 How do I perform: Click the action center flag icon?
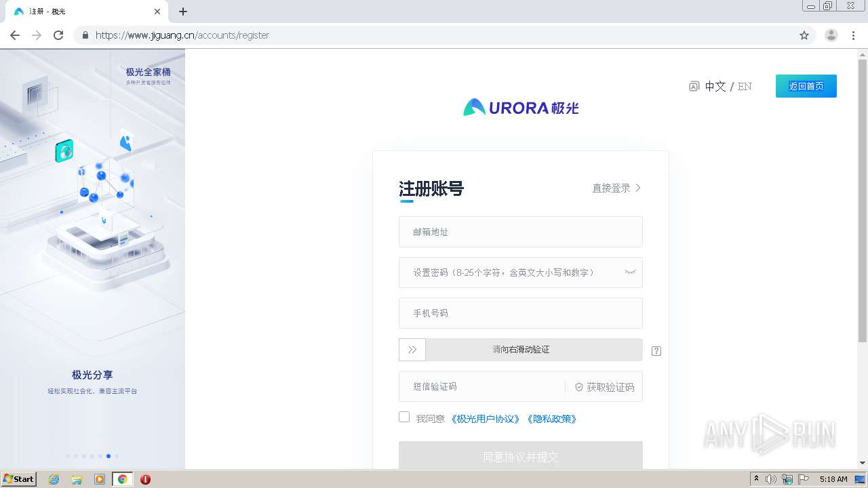point(804,479)
